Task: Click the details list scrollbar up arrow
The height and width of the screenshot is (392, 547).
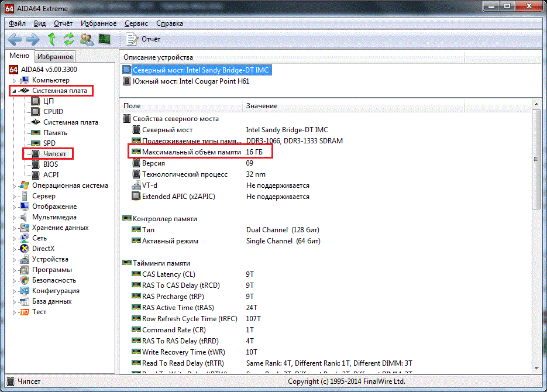Action: click(x=536, y=105)
